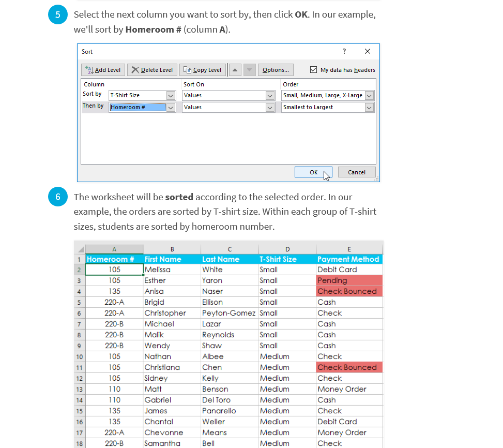The image size is (503, 448).
Task: Select all cells via corner triangle
Action: [x=80, y=249]
